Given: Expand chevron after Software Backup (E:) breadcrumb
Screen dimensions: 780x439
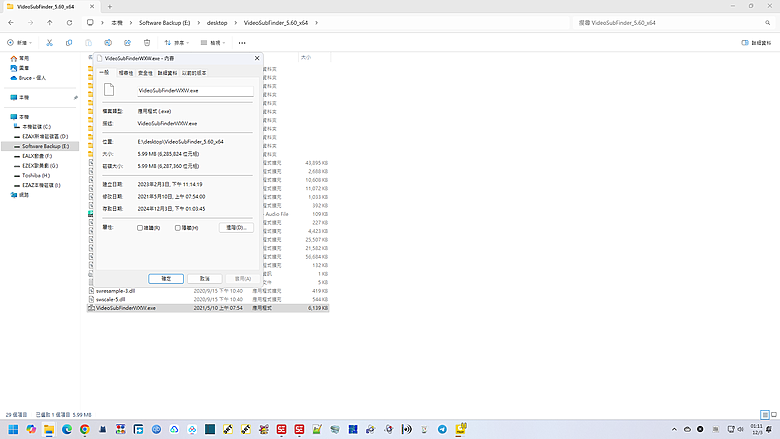Looking at the screenshot, I should click(x=198, y=23).
